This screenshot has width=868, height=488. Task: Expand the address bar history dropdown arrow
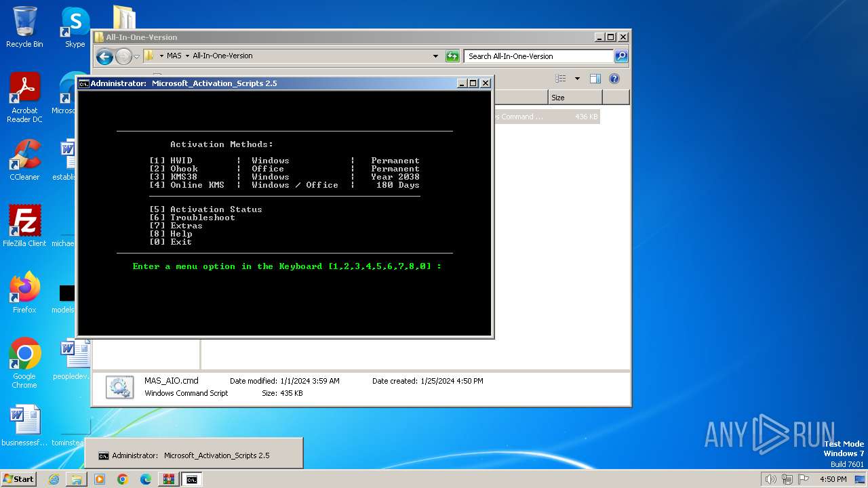point(435,56)
